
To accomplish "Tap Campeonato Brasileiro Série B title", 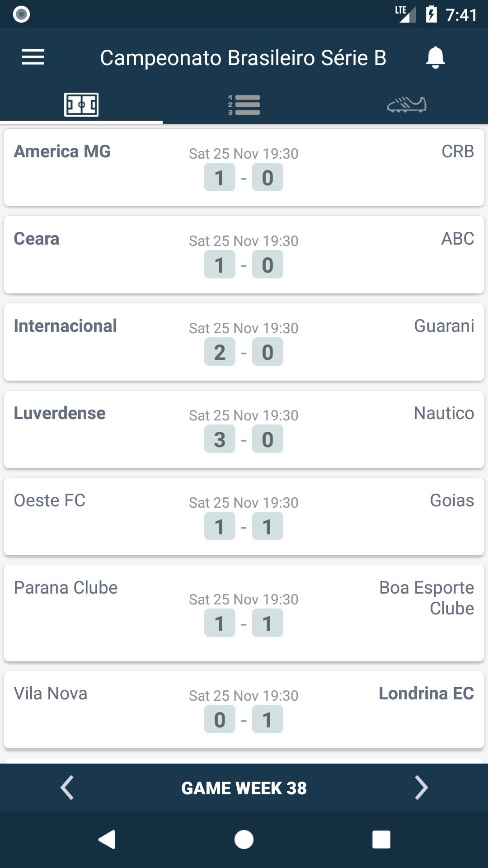I will (243, 58).
